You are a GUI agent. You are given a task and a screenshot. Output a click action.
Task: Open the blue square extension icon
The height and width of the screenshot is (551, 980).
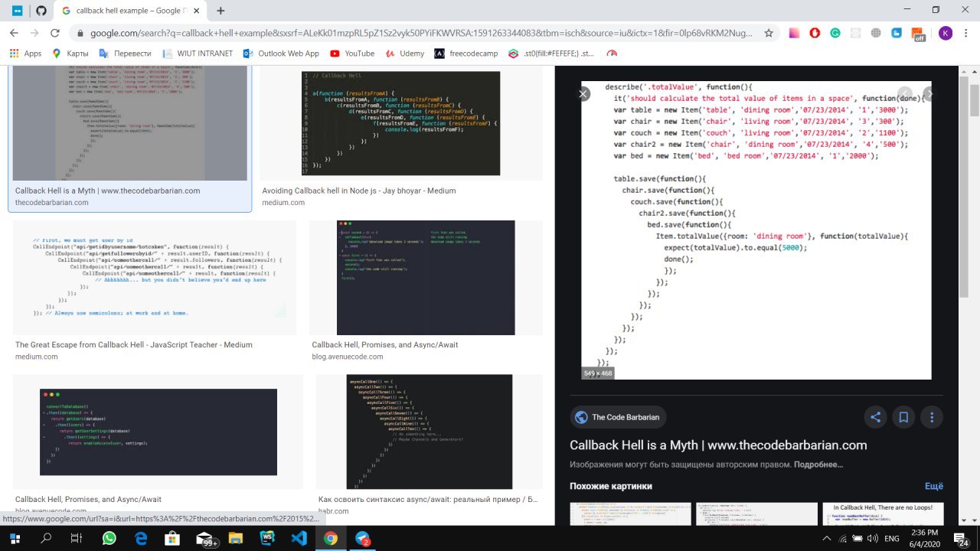point(897,33)
